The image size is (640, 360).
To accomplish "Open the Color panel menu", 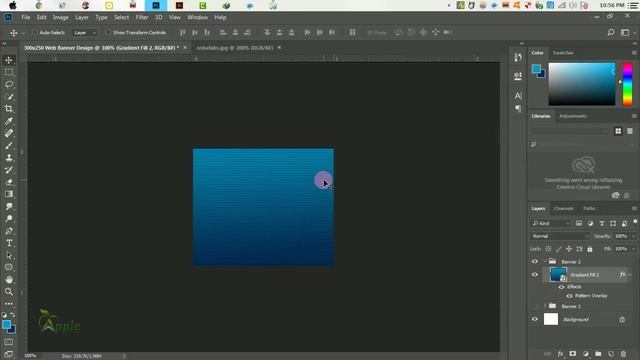I will (x=634, y=53).
